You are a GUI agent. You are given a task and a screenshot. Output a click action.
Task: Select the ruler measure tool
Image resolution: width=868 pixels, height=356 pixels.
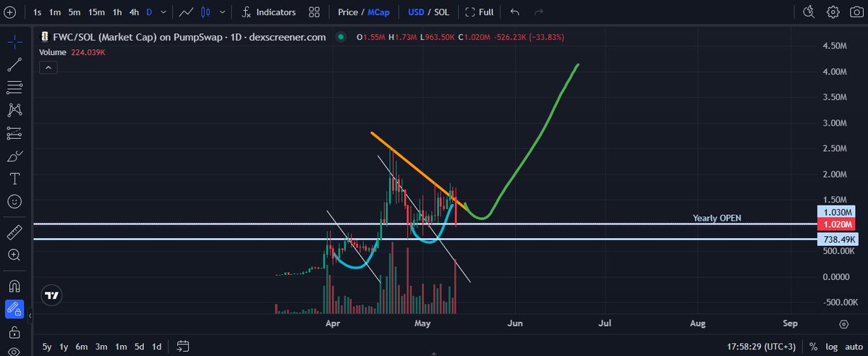pyautogui.click(x=14, y=233)
